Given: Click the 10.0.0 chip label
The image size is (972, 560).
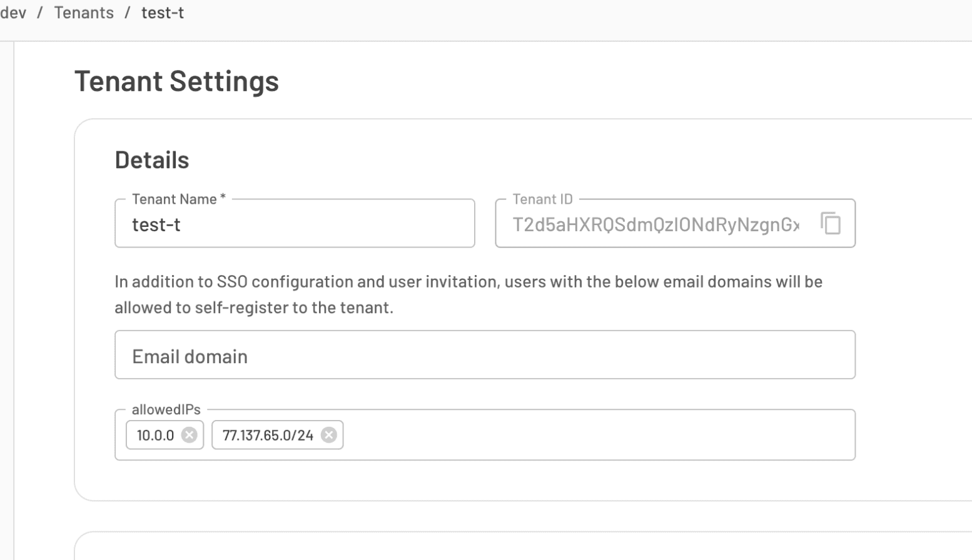Looking at the screenshot, I should 155,435.
